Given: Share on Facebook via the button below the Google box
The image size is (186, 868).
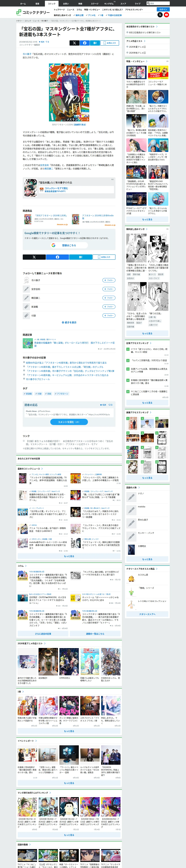Looking at the screenshot, I should 57,257.
